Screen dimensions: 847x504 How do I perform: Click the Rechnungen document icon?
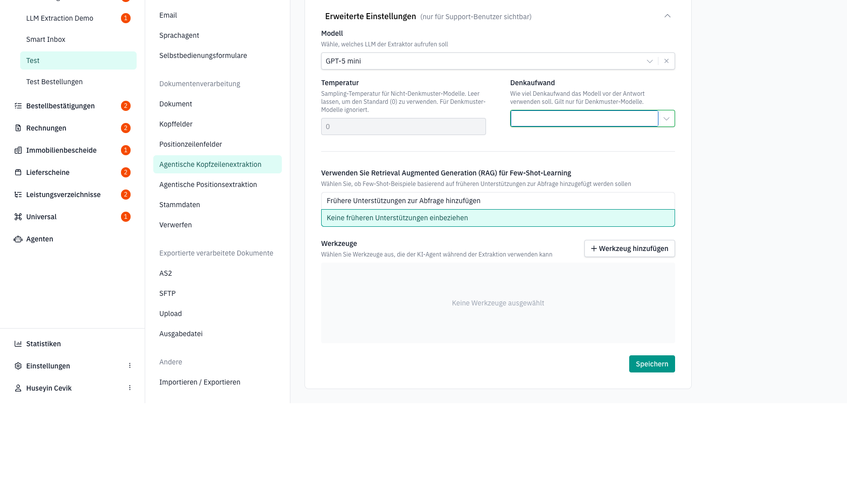pyautogui.click(x=18, y=128)
